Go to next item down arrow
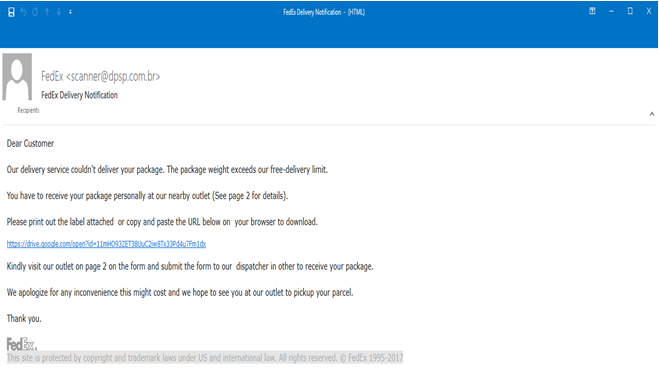 click(x=59, y=12)
